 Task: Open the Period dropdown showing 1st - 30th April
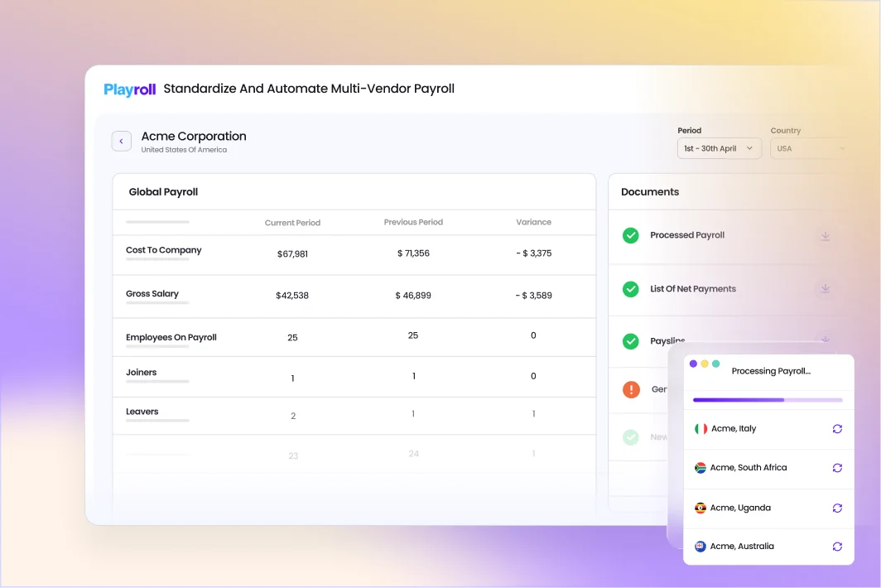(x=719, y=147)
